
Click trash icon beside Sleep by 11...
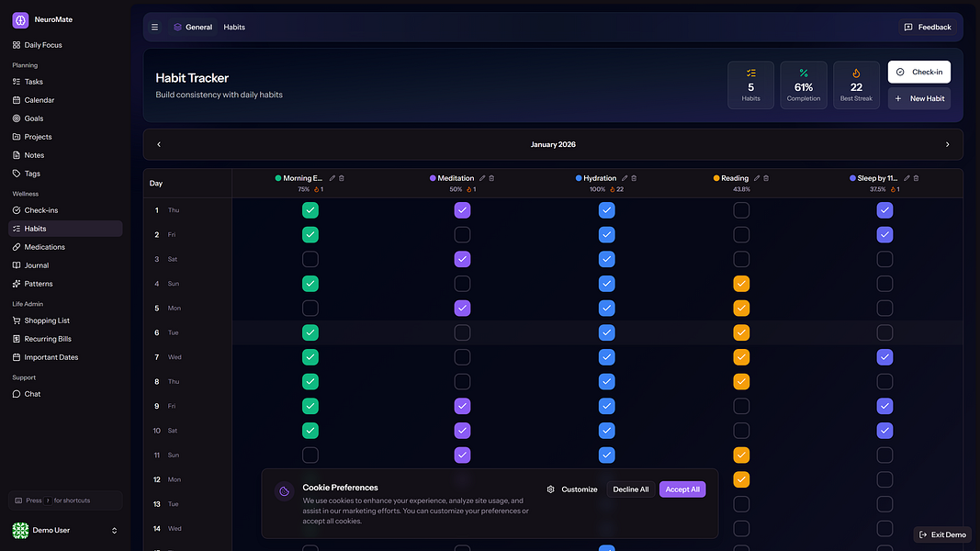coord(917,178)
